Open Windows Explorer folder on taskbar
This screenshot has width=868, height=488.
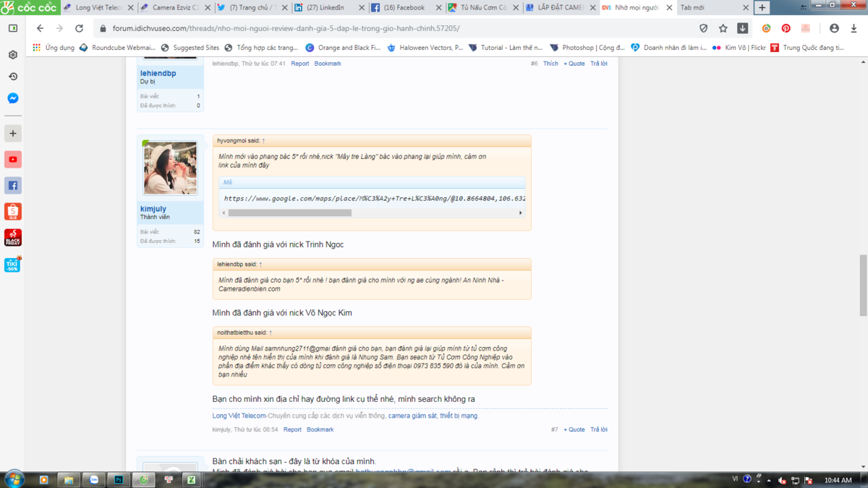pos(69,479)
